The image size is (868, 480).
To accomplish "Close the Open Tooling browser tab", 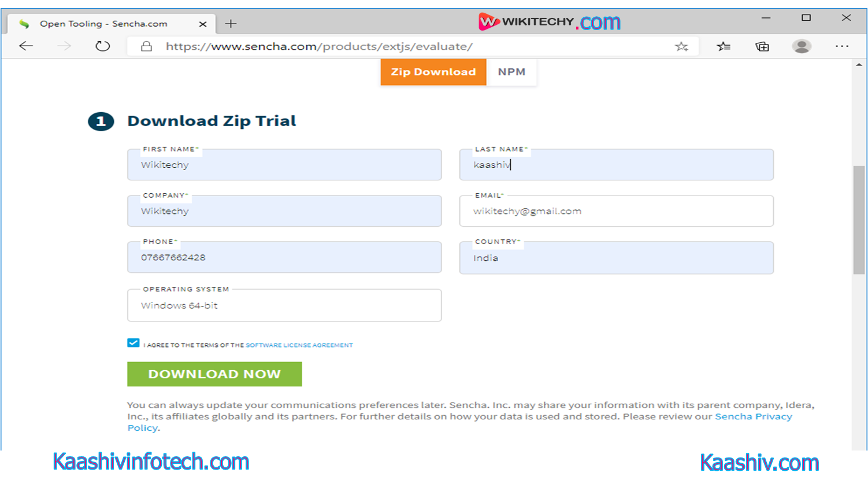I will pos(202,24).
